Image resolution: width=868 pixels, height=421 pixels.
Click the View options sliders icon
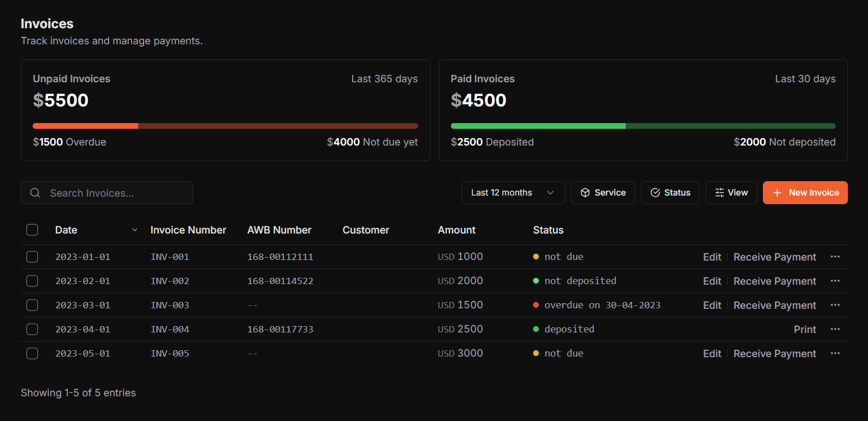pos(720,192)
